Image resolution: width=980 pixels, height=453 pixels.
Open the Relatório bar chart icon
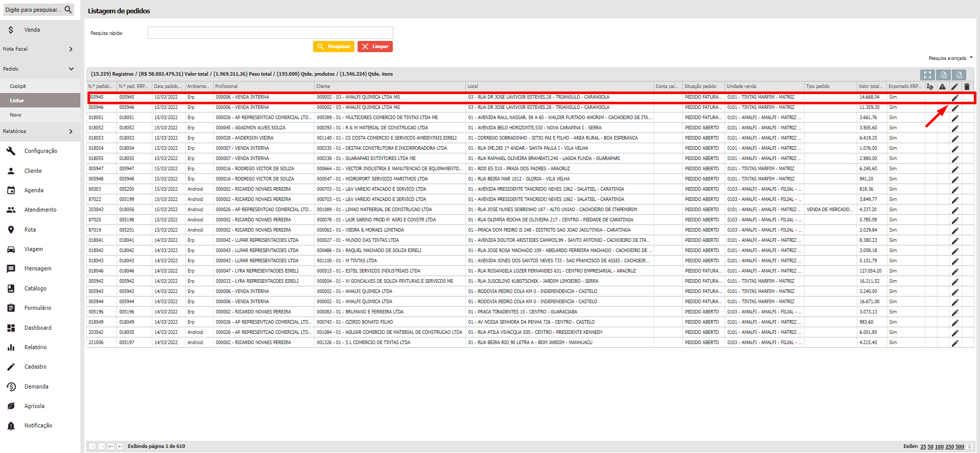[11, 347]
